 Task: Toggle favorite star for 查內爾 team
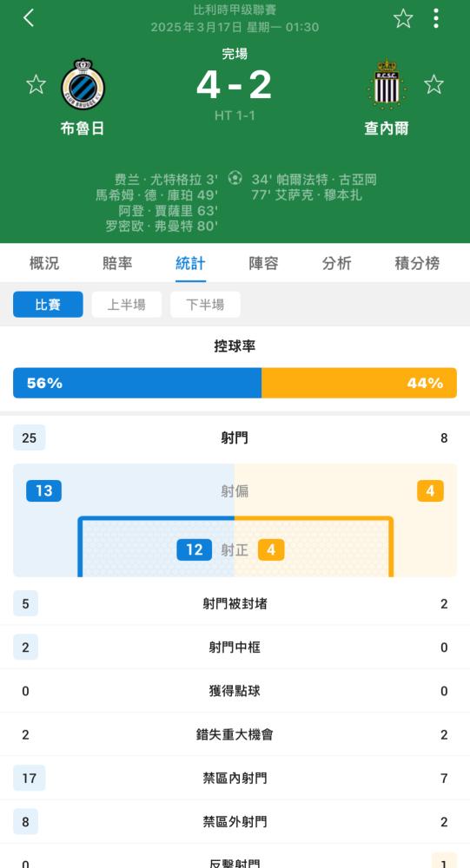(x=434, y=85)
